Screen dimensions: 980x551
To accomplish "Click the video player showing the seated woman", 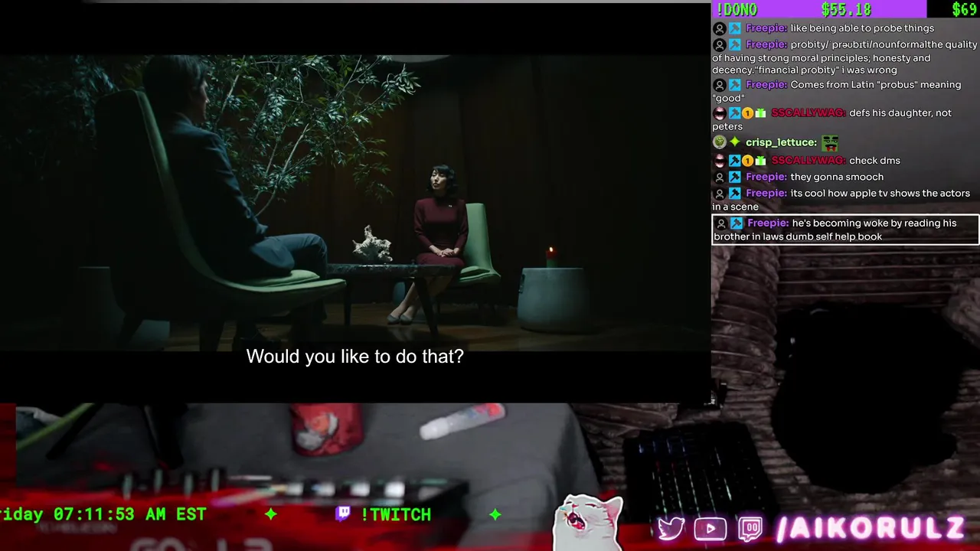I will coord(354,203).
